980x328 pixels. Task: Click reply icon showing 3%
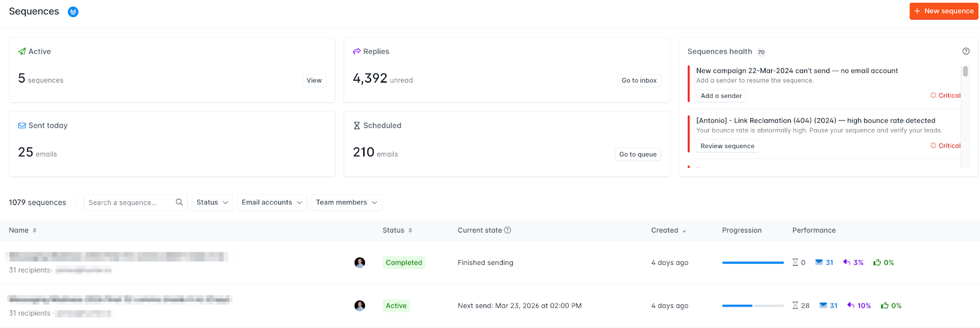pos(846,262)
